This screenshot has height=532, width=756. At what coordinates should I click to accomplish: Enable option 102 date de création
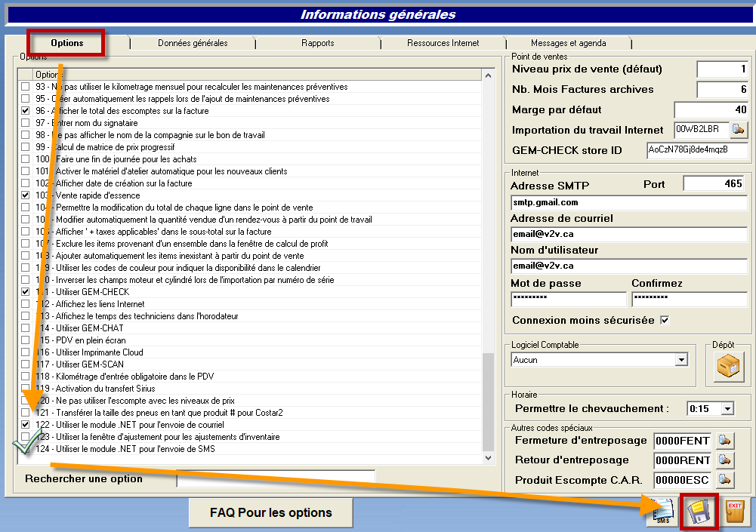[26, 183]
